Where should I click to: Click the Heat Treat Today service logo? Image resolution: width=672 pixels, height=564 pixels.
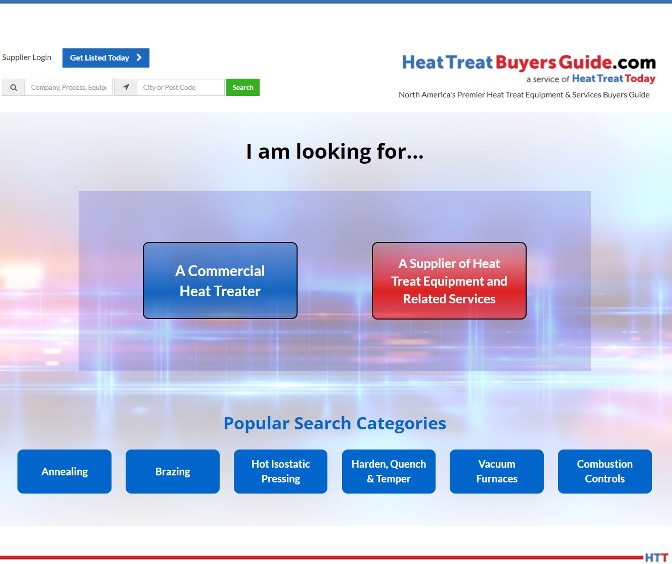coord(613,79)
